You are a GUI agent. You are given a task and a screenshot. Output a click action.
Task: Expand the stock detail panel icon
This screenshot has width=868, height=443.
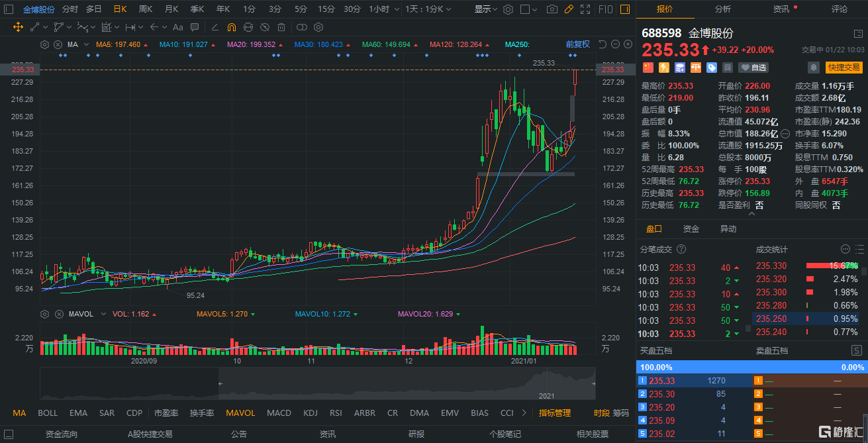pos(858,33)
